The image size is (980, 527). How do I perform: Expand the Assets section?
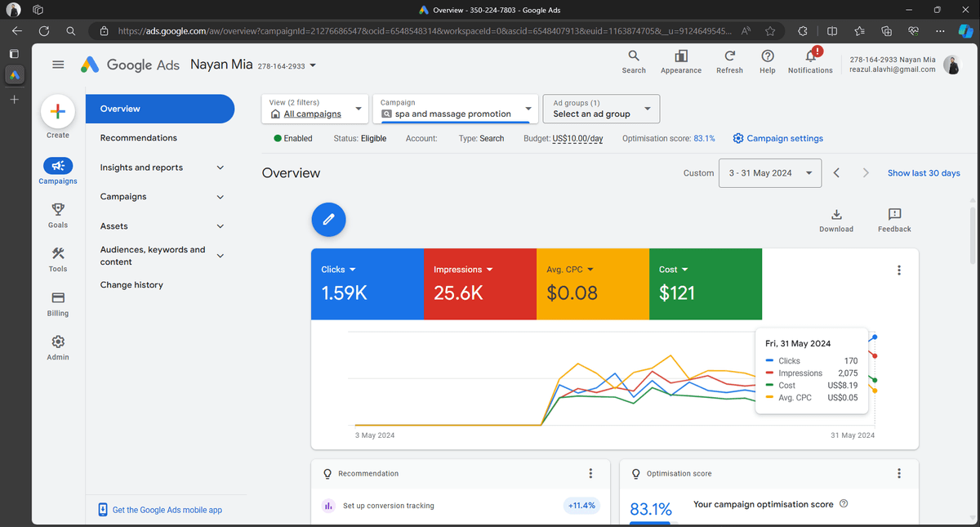tap(162, 226)
